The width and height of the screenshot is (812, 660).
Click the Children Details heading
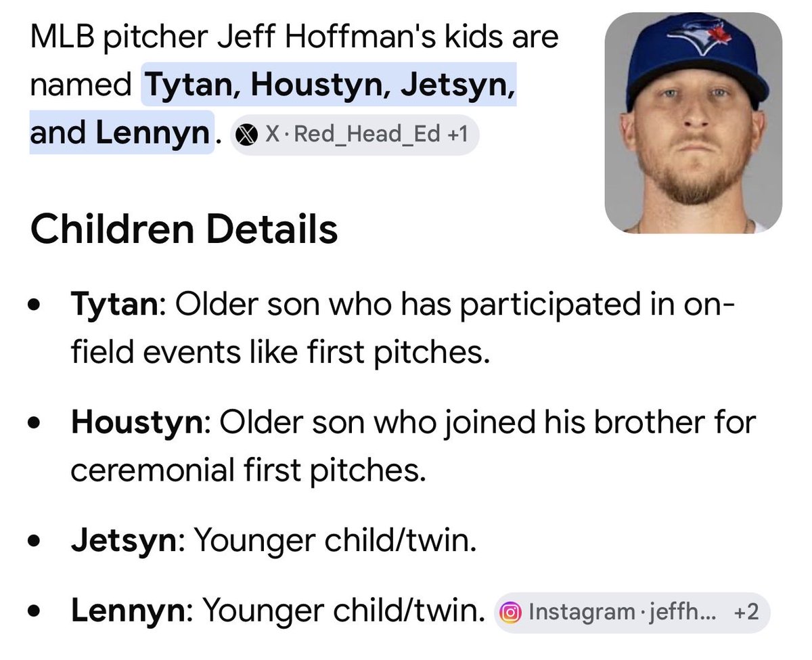click(x=183, y=229)
